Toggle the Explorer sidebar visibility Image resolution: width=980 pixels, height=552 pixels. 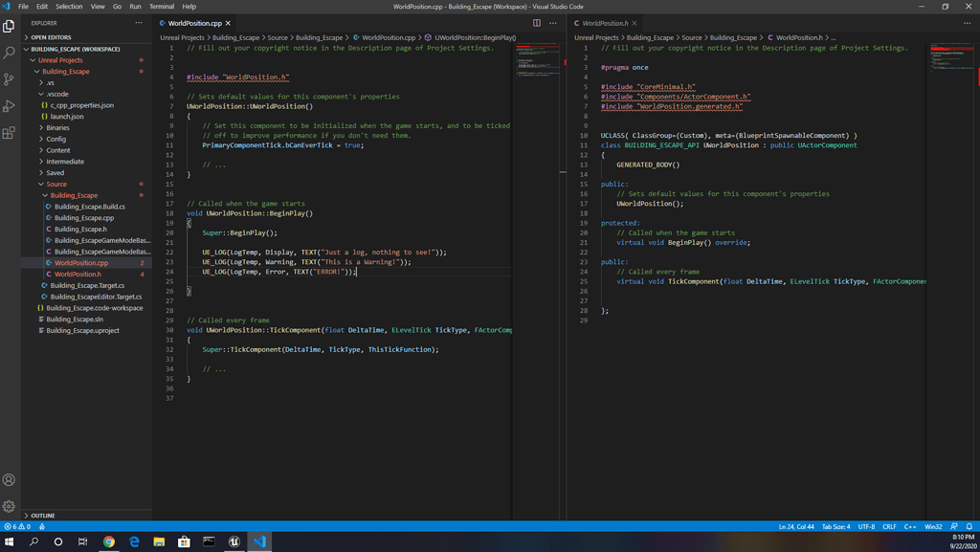tap(10, 26)
